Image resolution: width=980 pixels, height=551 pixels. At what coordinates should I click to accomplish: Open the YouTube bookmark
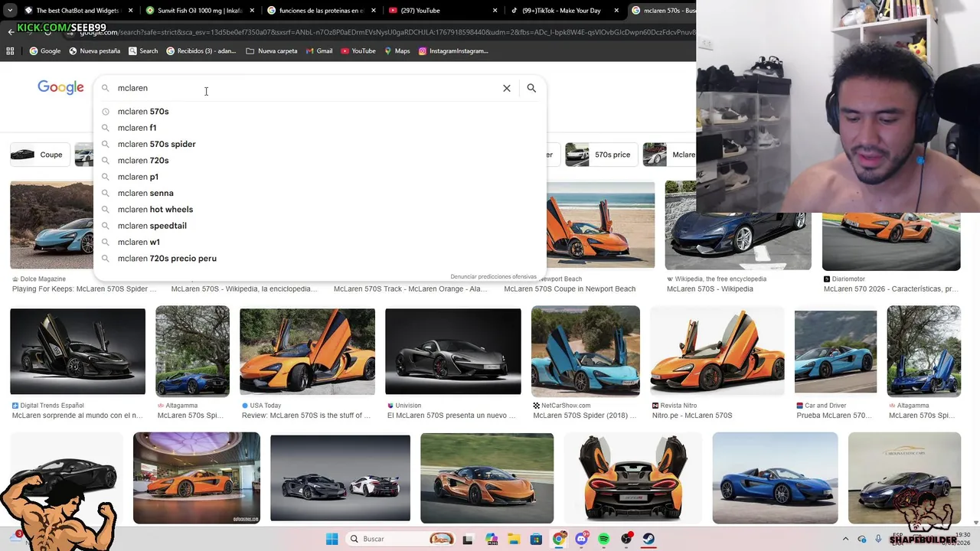pos(358,51)
